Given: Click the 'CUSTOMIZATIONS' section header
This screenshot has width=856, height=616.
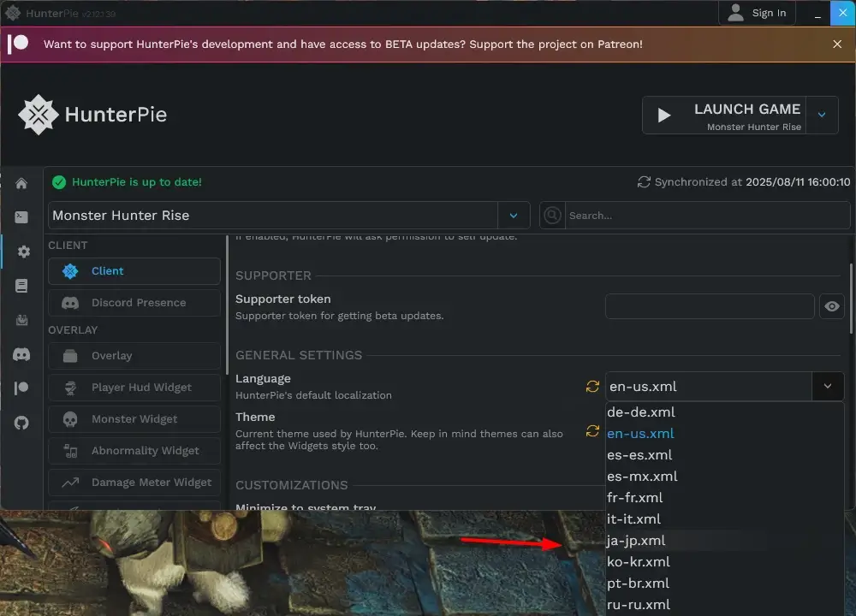Looking at the screenshot, I should 292,485.
